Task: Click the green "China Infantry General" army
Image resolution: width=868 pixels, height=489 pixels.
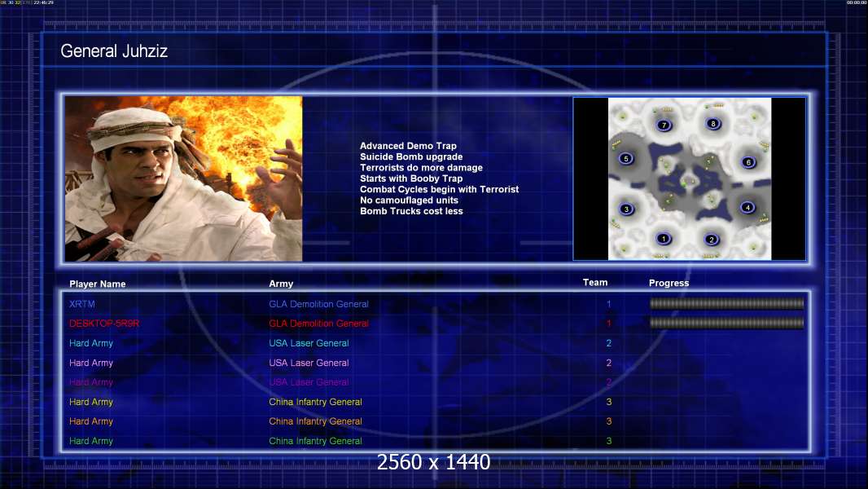Action: pos(316,442)
